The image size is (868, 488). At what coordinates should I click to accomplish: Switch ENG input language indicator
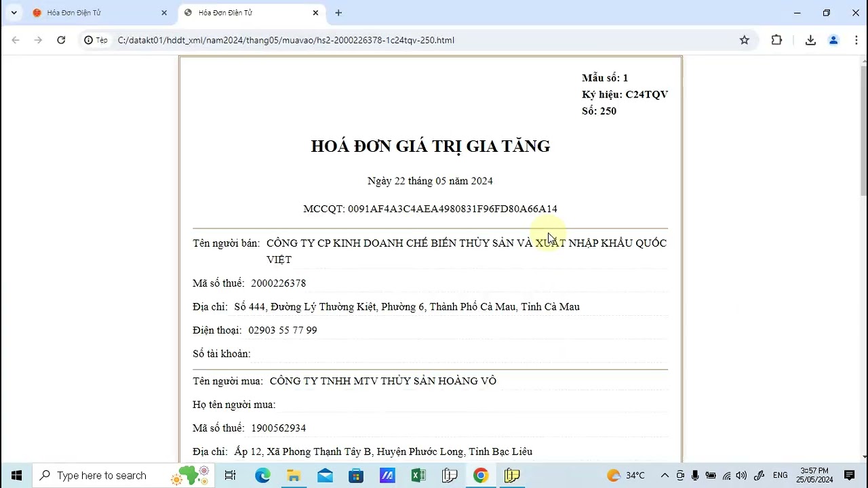click(x=780, y=475)
